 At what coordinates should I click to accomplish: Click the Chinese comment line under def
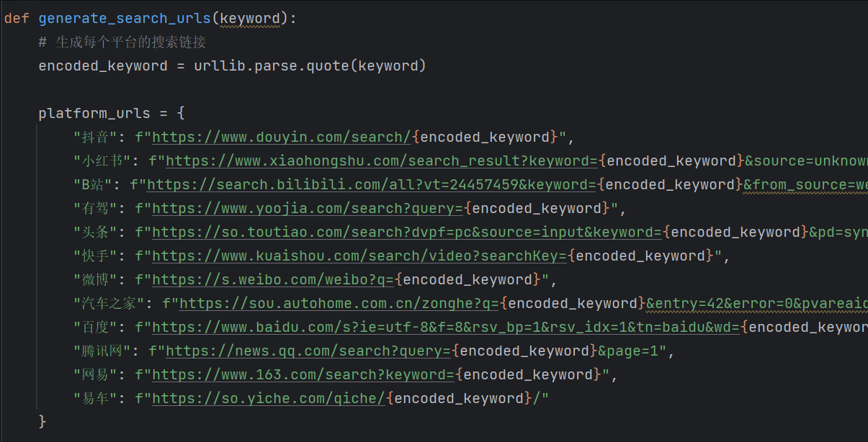[x=122, y=42]
